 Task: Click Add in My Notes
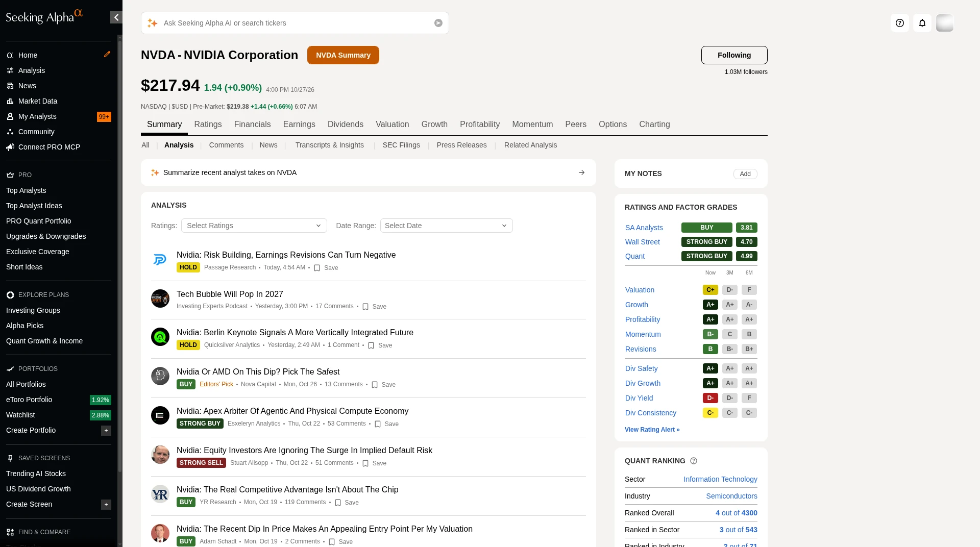[745, 174]
